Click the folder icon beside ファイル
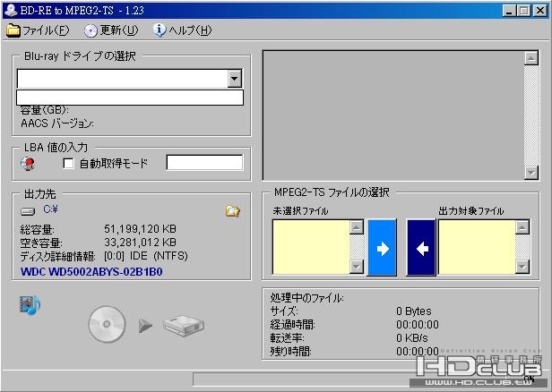552x392 pixels. click(13, 30)
